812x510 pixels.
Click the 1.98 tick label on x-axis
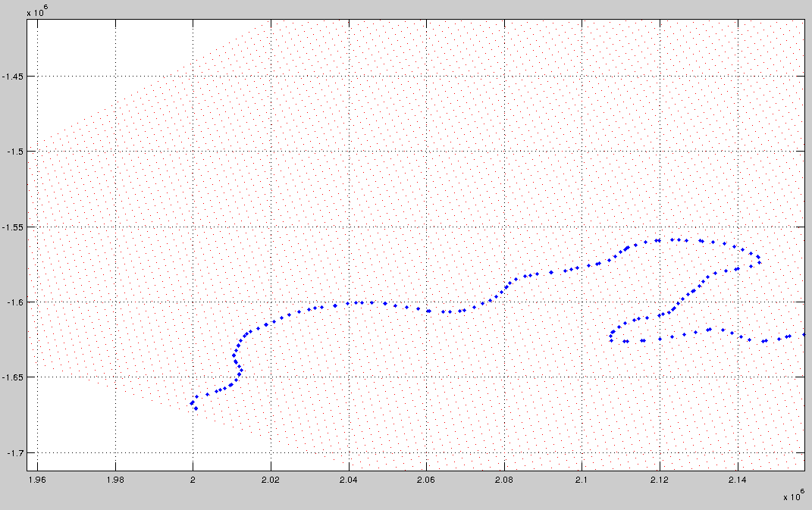click(115, 480)
